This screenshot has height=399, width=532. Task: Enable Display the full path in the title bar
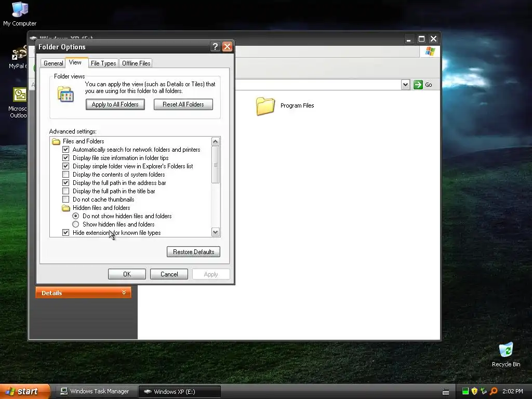pos(66,191)
